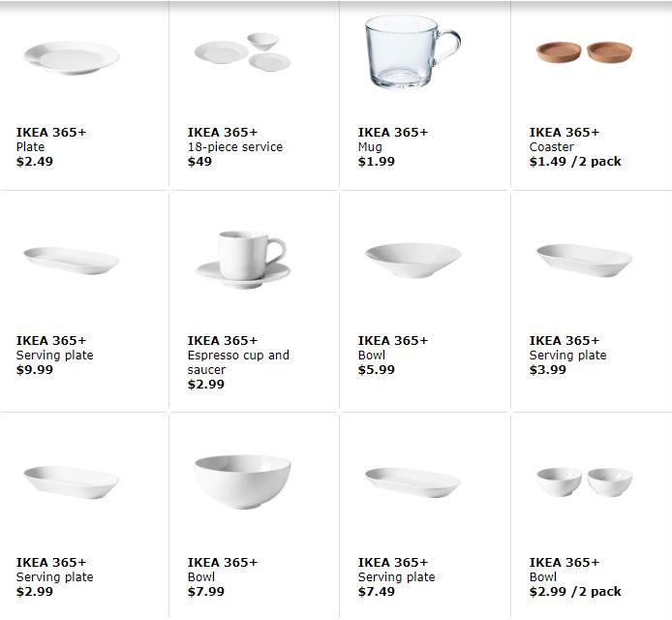Open the cork Coaster 2 pack image
This screenshot has width=672, height=620.
pos(584,52)
